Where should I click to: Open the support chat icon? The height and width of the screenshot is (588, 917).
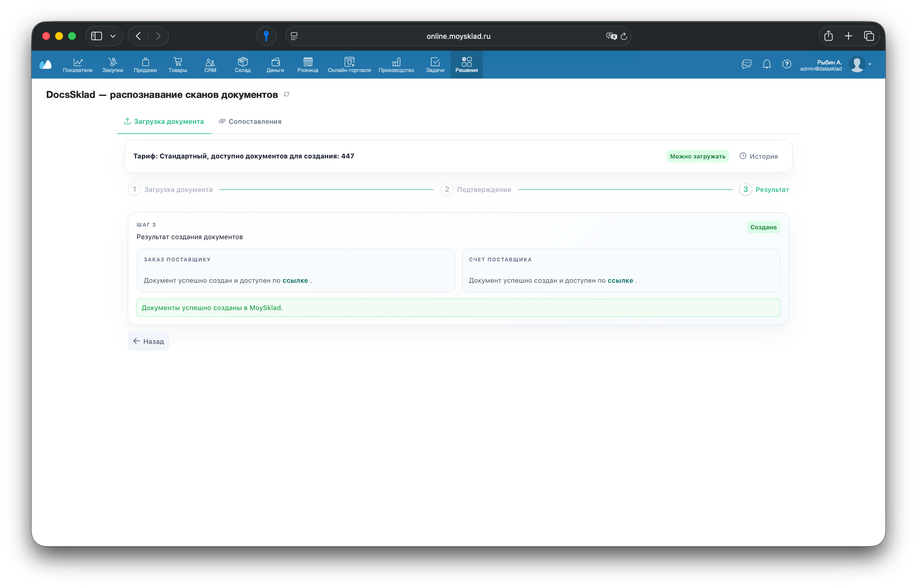[x=746, y=64]
